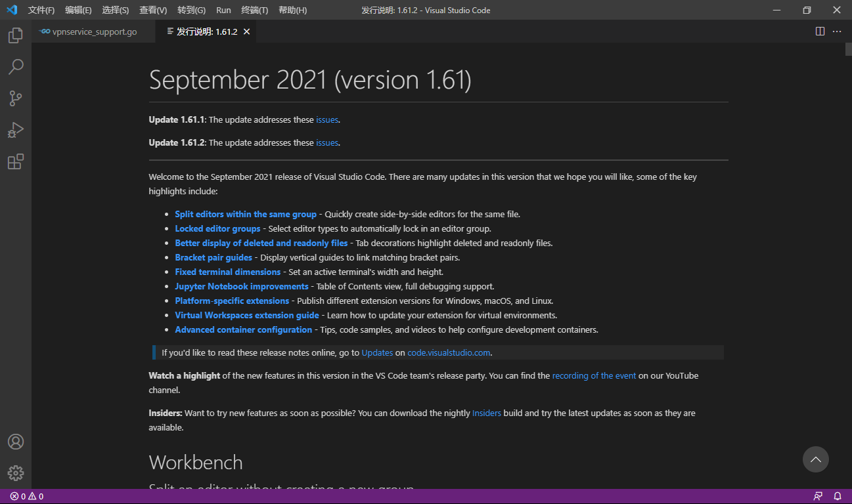
Task: Open the Source Control icon
Action: click(15, 98)
